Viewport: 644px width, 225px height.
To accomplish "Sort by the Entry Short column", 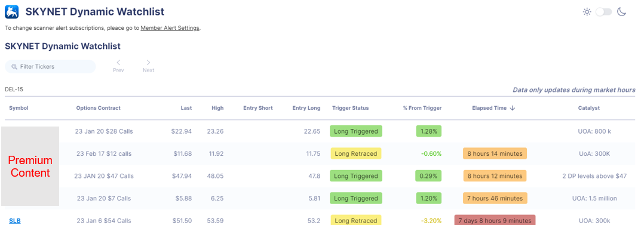I will tap(258, 108).
